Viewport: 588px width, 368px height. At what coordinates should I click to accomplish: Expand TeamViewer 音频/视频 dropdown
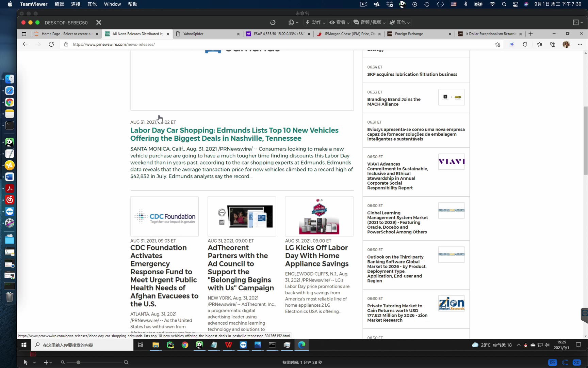tap(369, 22)
